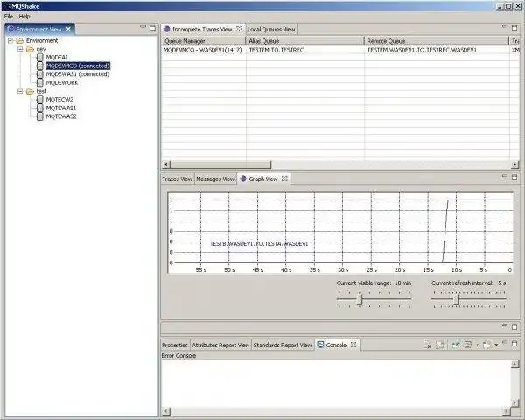Screen dimensions: 525x420
Task: Clear the console output icon
Action: 427,345
